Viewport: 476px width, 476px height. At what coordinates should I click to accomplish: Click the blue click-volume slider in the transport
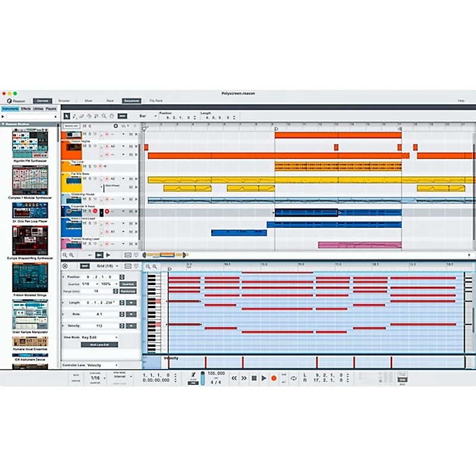coord(203,378)
